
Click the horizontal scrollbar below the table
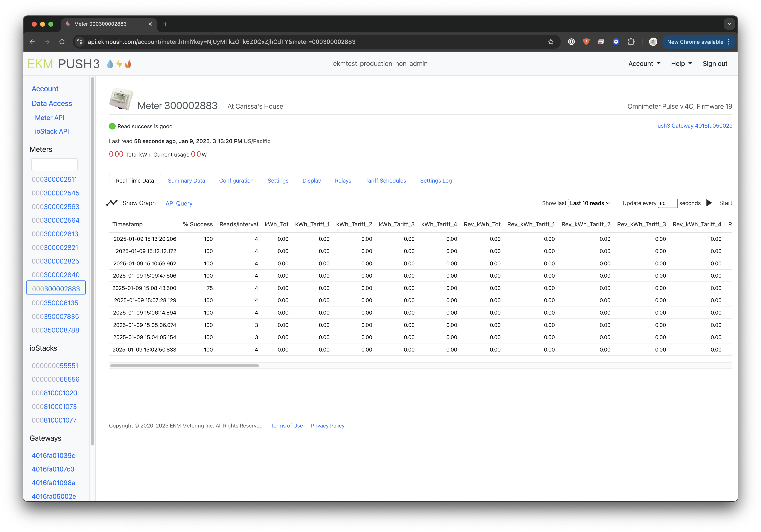(184, 366)
